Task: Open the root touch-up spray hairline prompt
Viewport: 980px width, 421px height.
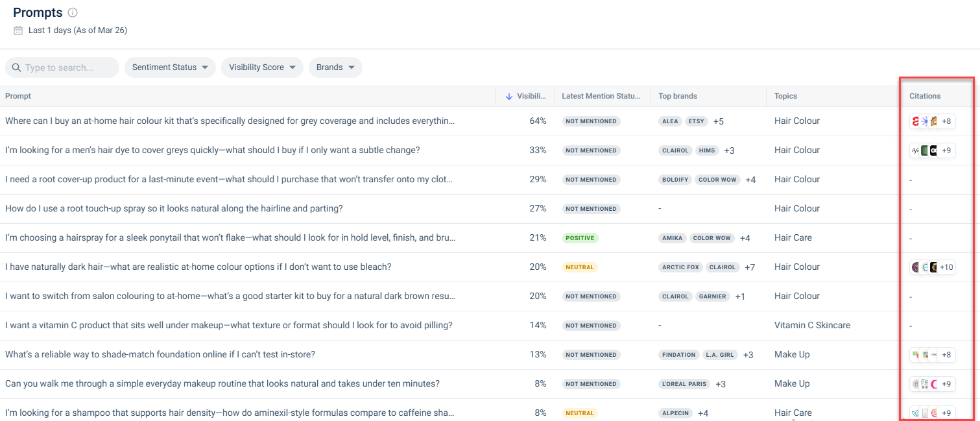Action: [x=174, y=208]
